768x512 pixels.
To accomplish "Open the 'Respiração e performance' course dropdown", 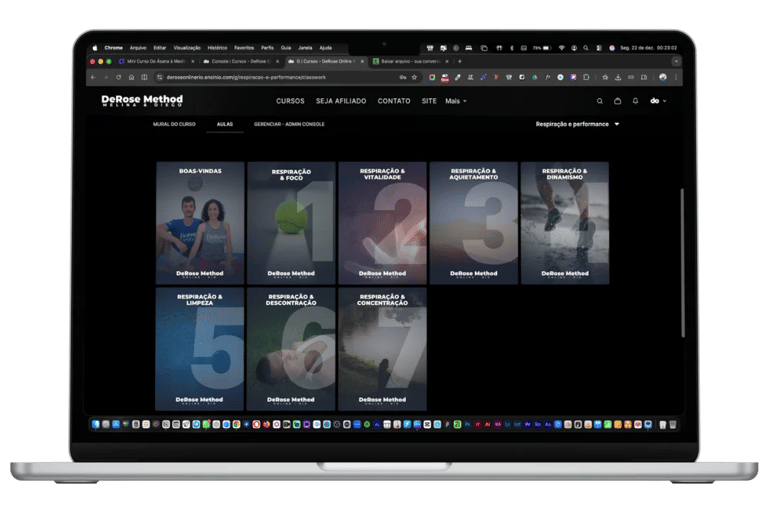I will [577, 124].
